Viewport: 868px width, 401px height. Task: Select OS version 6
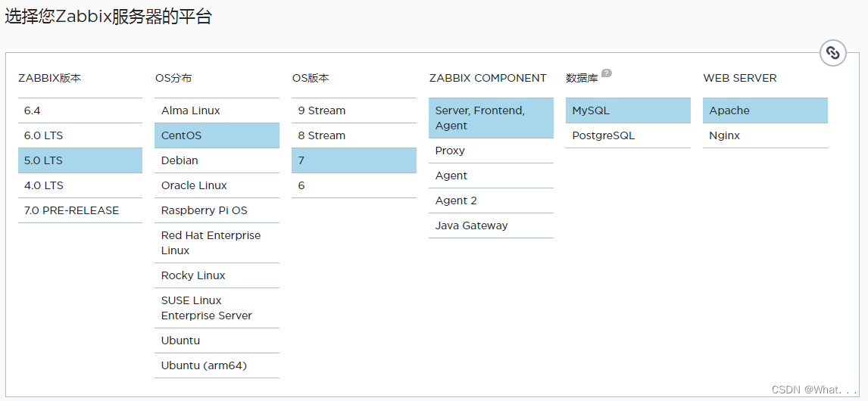point(354,185)
